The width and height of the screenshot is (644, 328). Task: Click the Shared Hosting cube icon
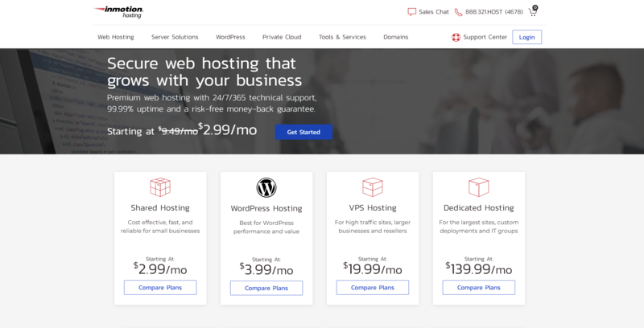(x=160, y=187)
